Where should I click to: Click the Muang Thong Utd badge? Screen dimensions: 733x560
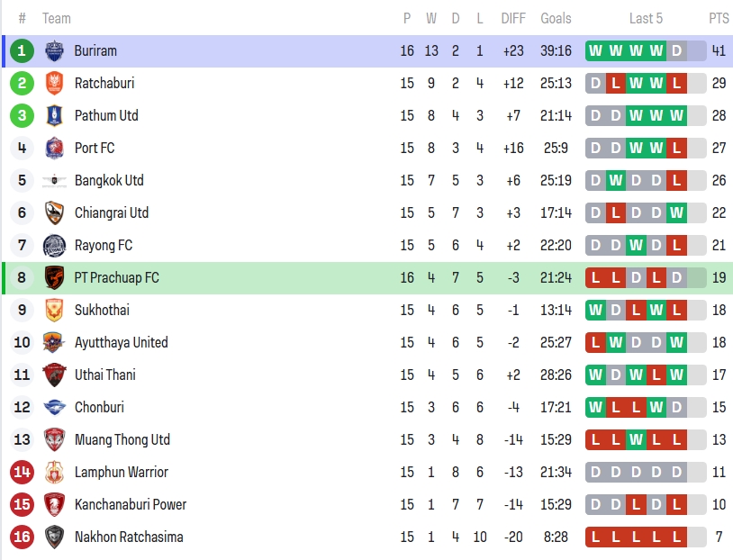(54, 440)
